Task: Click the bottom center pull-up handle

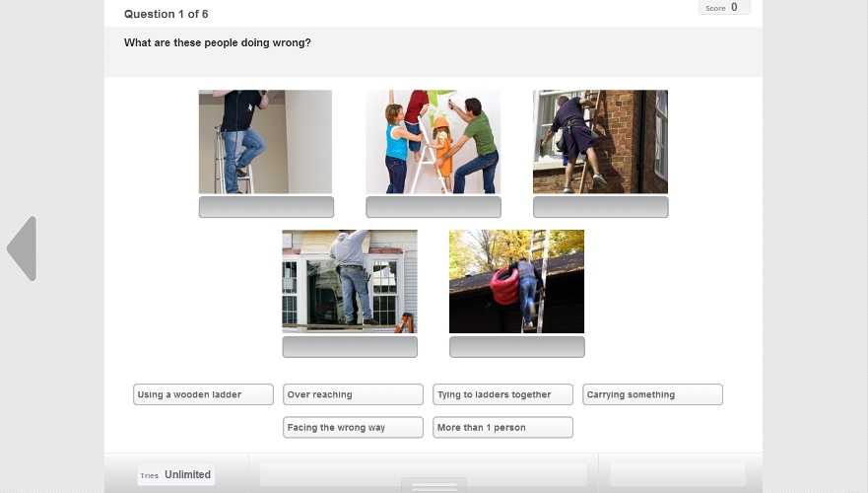Action: pos(434,485)
